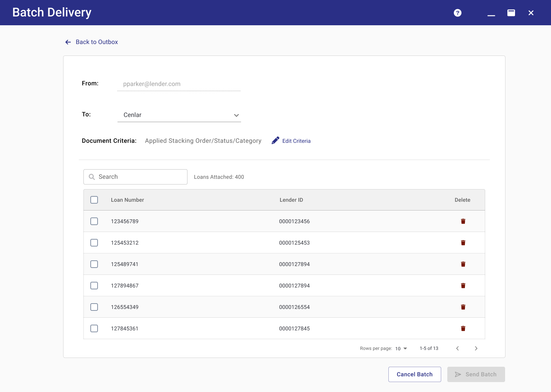Go to next page of loans
This screenshot has width=551, height=392.
pyautogui.click(x=476, y=348)
